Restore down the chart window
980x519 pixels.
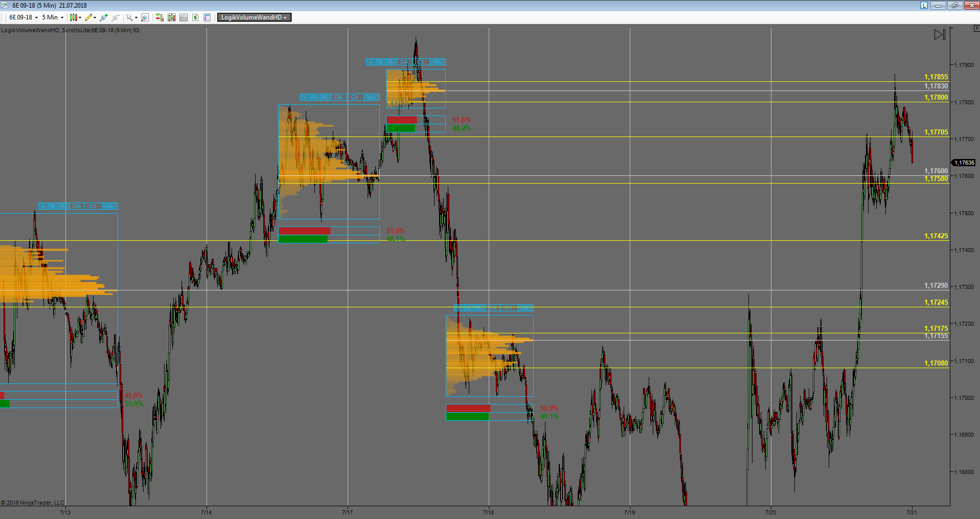point(954,5)
